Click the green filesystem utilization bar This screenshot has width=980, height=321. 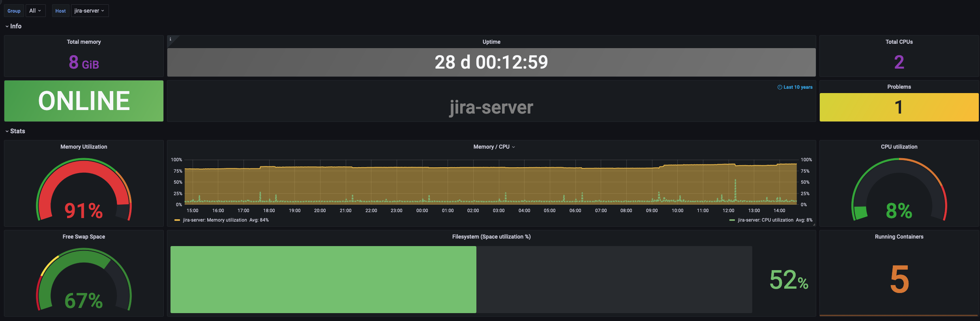tap(323, 280)
